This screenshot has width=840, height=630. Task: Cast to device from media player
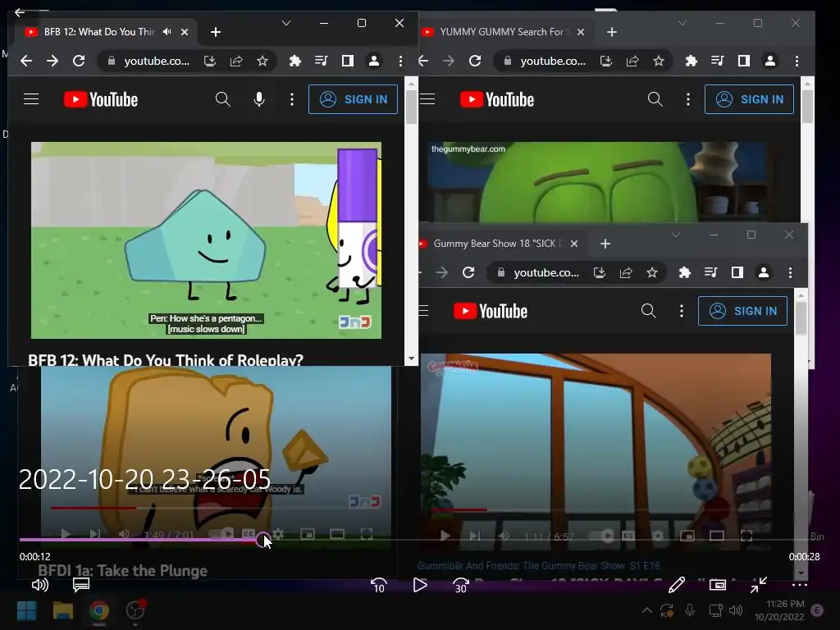pos(717,585)
